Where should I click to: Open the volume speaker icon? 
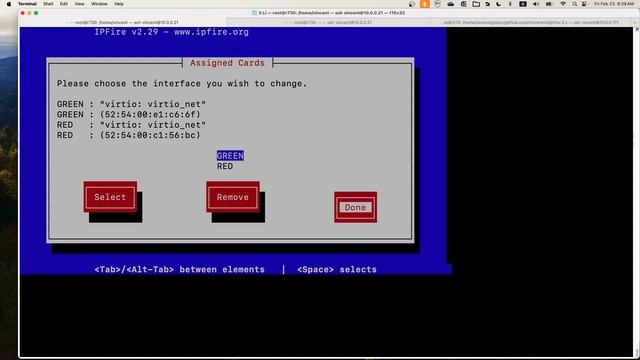(536, 4)
